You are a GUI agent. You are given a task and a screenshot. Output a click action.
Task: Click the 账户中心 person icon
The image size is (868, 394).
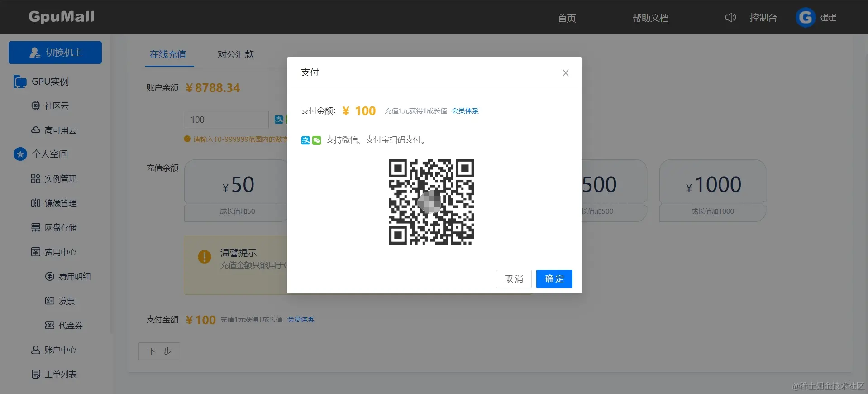[x=36, y=350]
